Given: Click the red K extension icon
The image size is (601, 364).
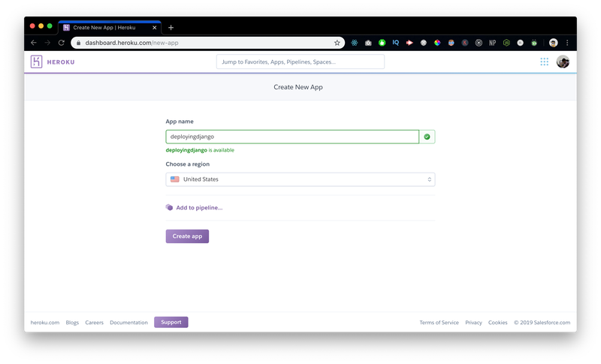Looking at the screenshot, I should pyautogui.click(x=465, y=43).
